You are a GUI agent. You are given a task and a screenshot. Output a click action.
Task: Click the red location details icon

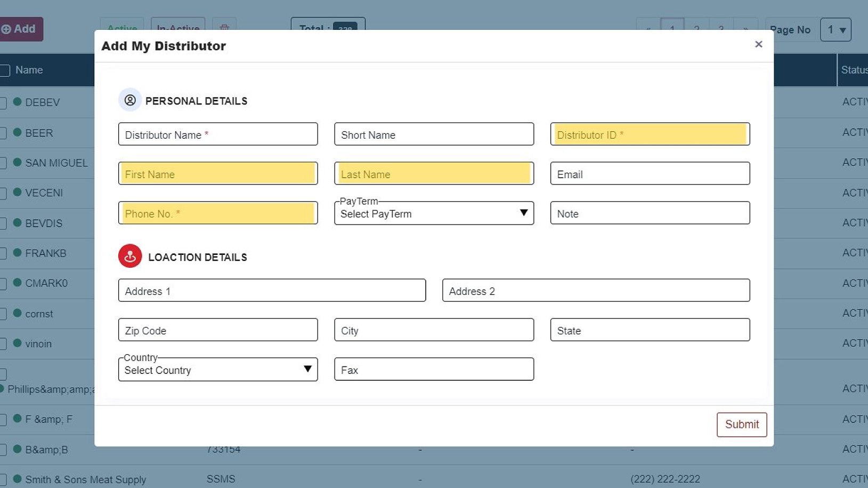pyautogui.click(x=130, y=257)
